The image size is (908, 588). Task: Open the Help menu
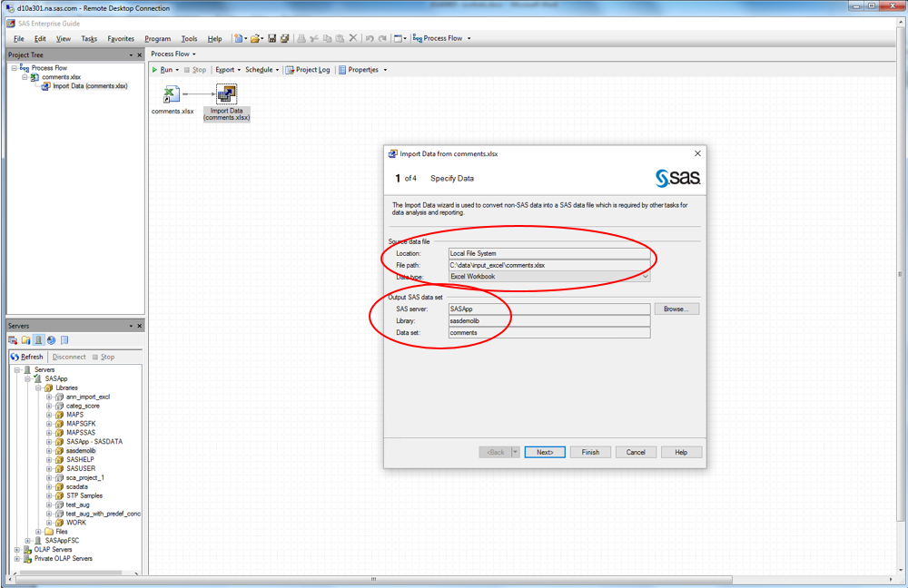(215, 39)
